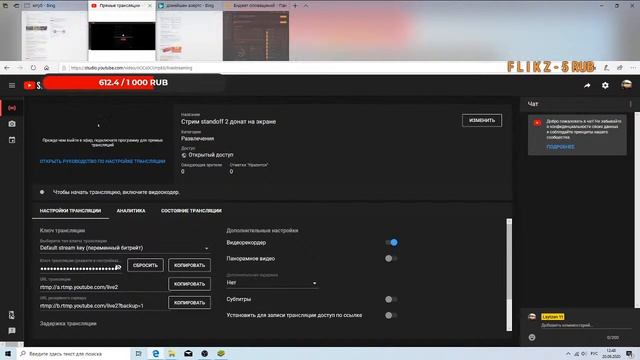Click the chat comment input field
Image resolution: width=640 pixels, height=360 pixels.
[x=586, y=325]
